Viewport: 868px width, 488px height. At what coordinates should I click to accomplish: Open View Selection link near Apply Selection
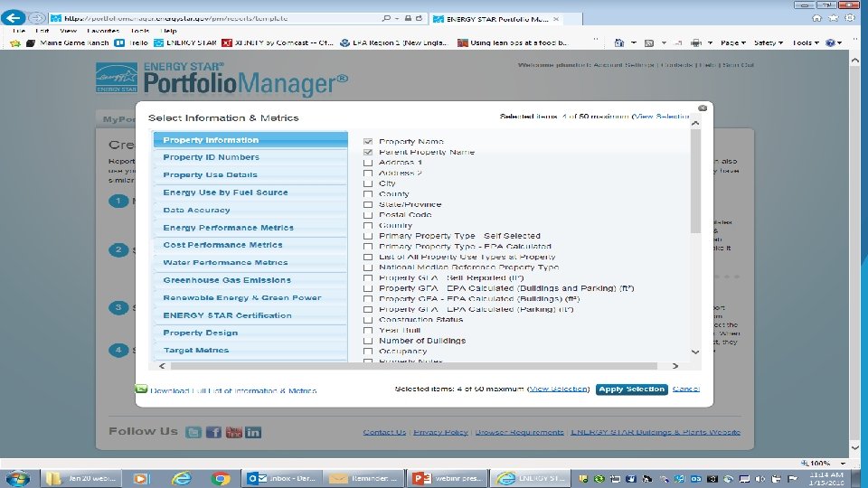click(558, 389)
